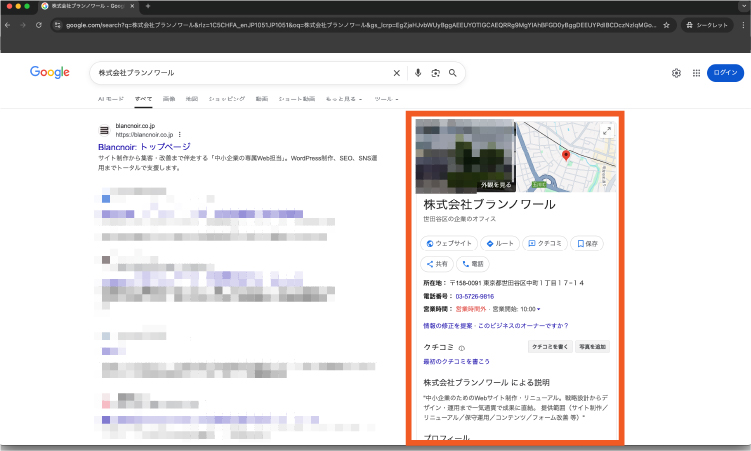Click inside the Google search input field
This screenshot has height=451, width=751.
[x=240, y=73]
